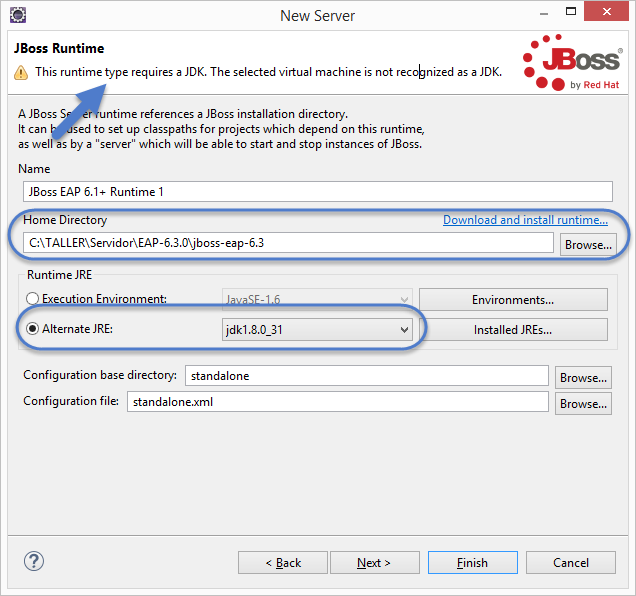This screenshot has height=596, width=636.
Task: Close the New Server dialog
Action: click(607, 11)
